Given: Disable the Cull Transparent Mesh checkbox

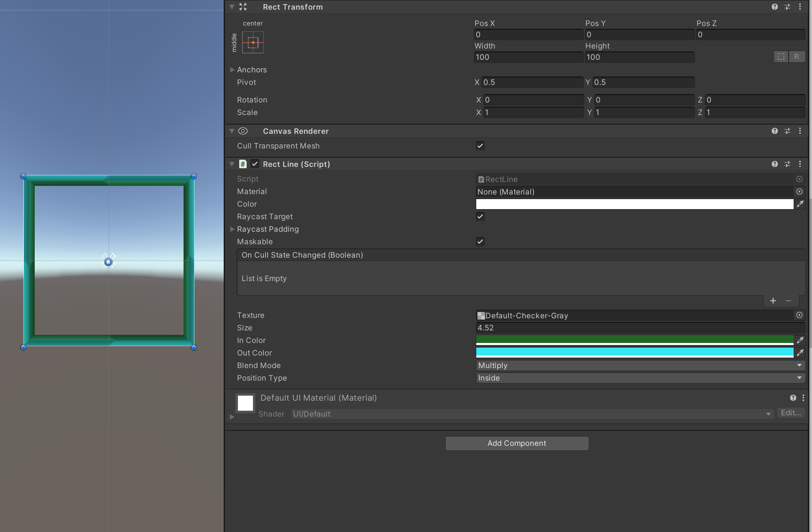Looking at the screenshot, I should tap(480, 146).
